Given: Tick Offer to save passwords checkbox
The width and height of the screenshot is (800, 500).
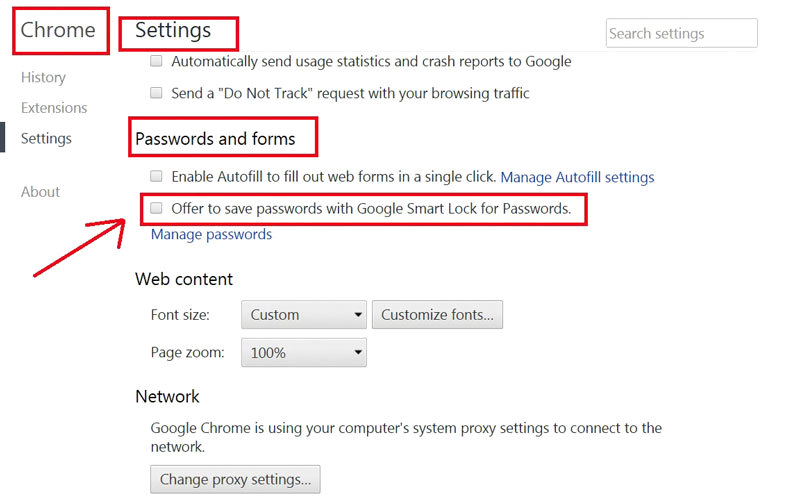Looking at the screenshot, I should tap(156, 209).
